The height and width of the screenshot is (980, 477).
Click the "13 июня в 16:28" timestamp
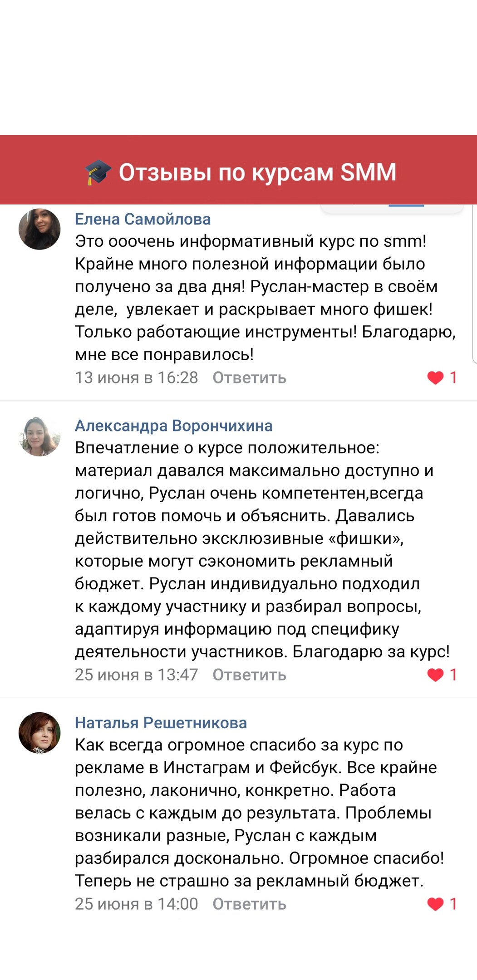pyautogui.click(x=137, y=377)
